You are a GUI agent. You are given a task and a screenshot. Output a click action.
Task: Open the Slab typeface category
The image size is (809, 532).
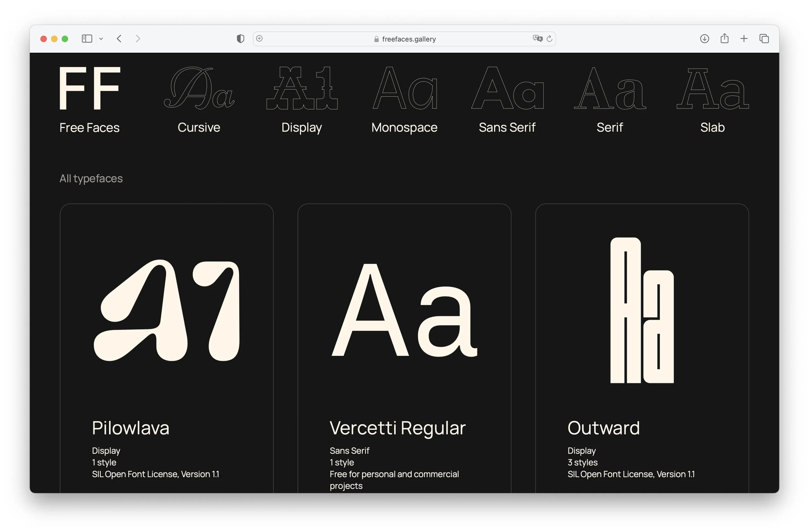tap(713, 99)
